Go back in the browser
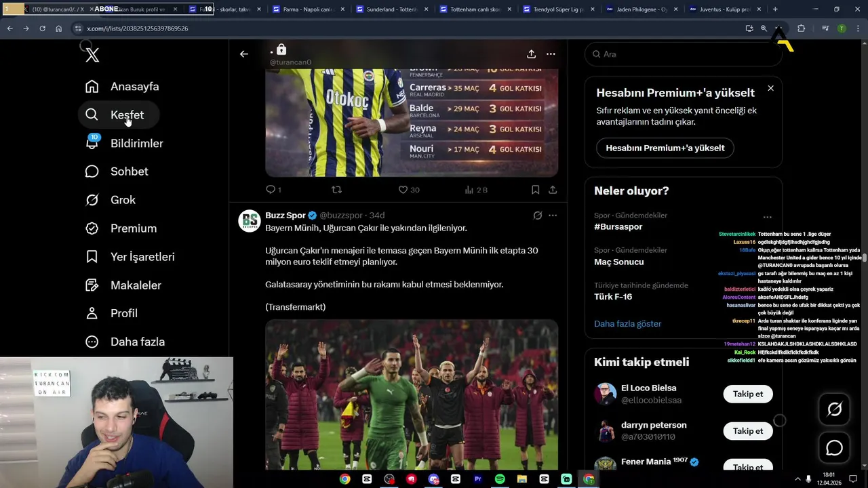The width and height of the screenshot is (868, 488). 9,28
